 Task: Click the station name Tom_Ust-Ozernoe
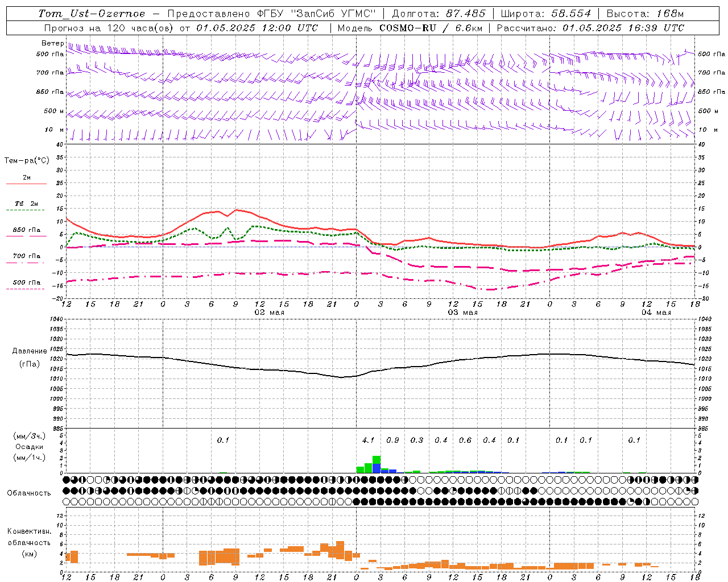92,14
